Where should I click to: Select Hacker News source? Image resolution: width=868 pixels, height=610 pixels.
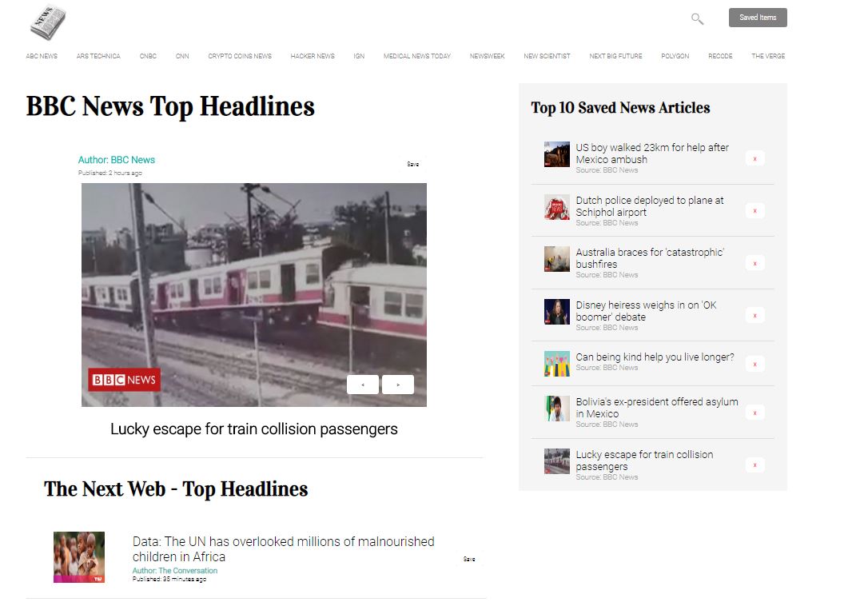(313, 56)
